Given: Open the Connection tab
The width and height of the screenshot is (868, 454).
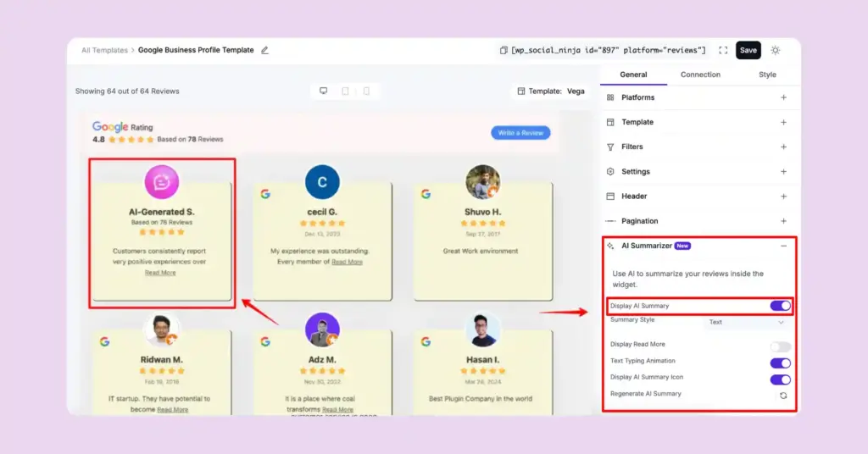Looking at the screenshot, I should point(700,75).
